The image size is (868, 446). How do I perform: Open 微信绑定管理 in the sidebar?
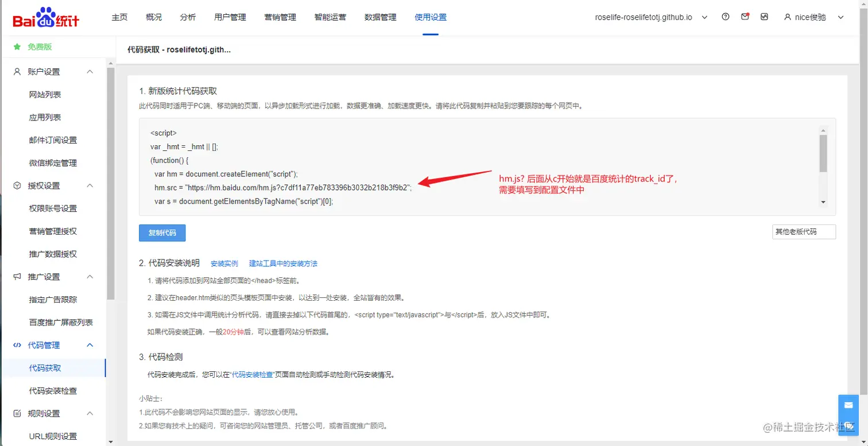(53, 163)
